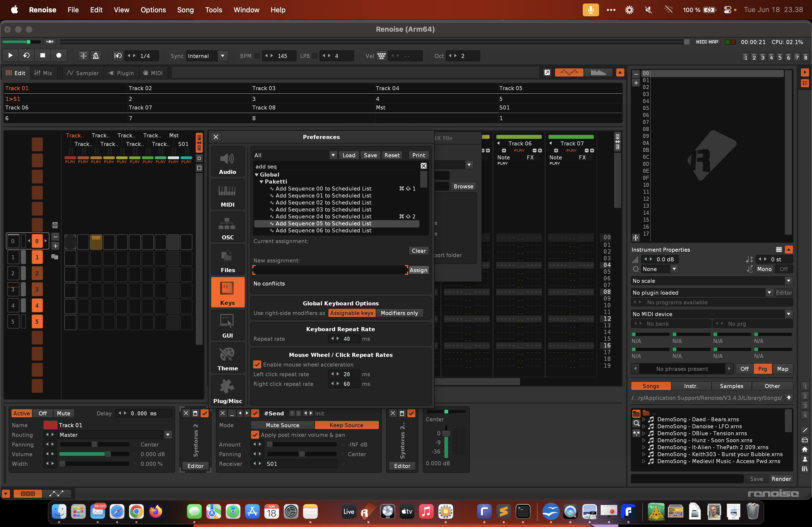The image size is (812, 527).
Task: Switch to the Sampler tab
Action: coord(83,73)
